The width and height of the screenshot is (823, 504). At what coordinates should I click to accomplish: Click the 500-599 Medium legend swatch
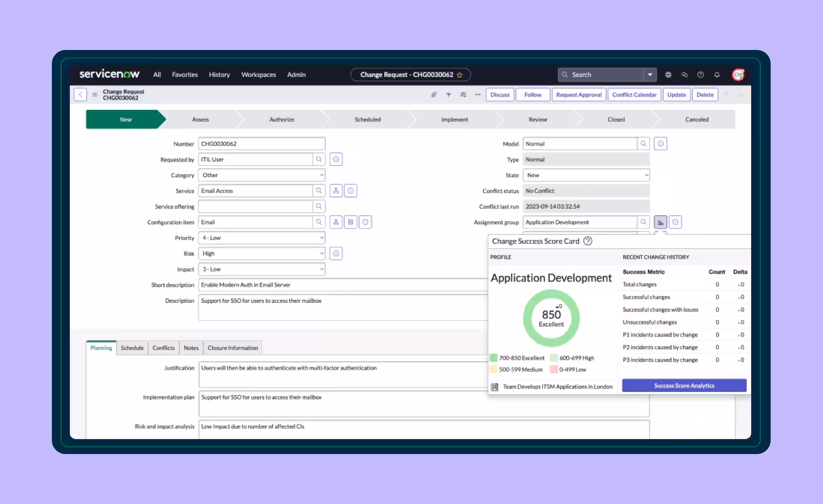pyautogui.click(x=493, y=369)
